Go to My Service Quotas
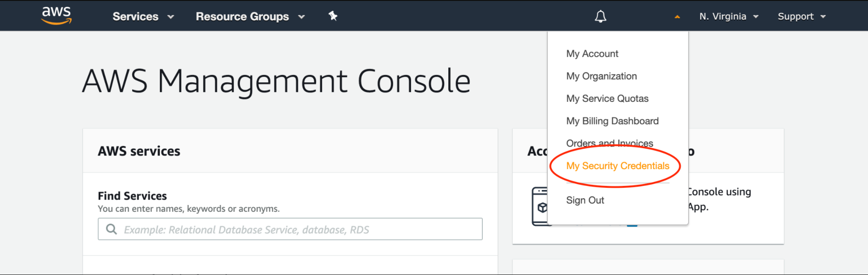 click(x=607, y=99)
